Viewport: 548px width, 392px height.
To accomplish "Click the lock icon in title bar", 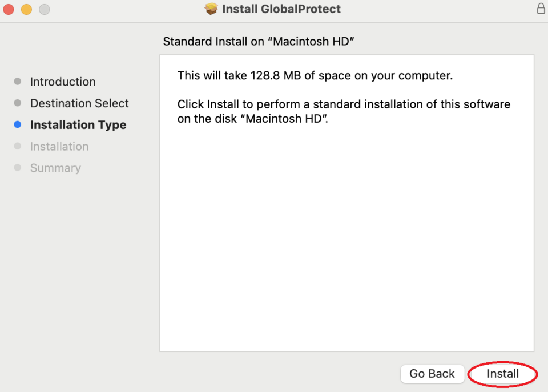I will [541, 9].
